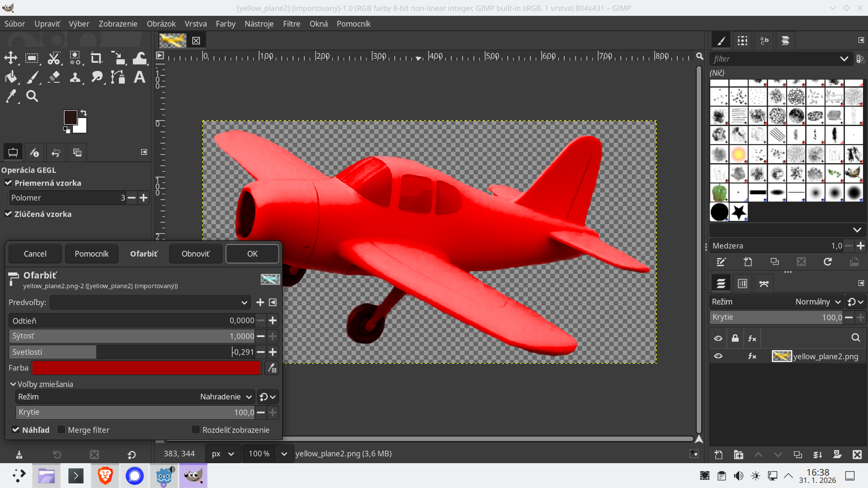Screen dimensions: 868x488
Task: Select the Move tool
Action: click(x=11, y=58)
